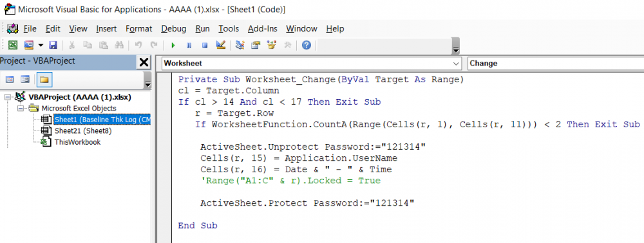Screen dimensions: 644x243
Task: Click the Reset stop square icon
Action: pyautogui.click(x=205, y=45)
